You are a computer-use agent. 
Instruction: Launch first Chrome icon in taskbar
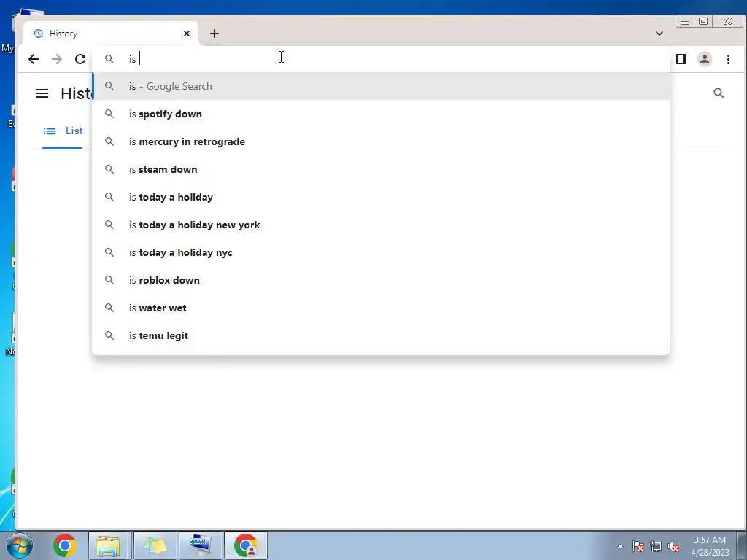tap(65, 545)
